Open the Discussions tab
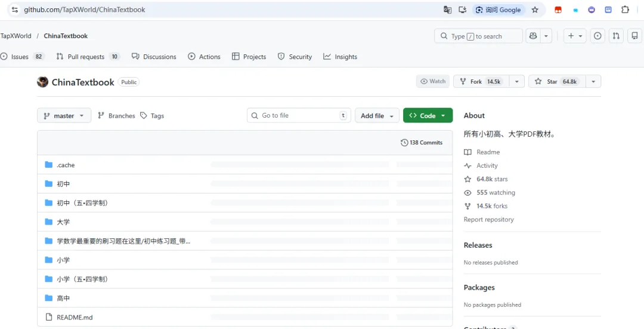 tap(154, 57)
